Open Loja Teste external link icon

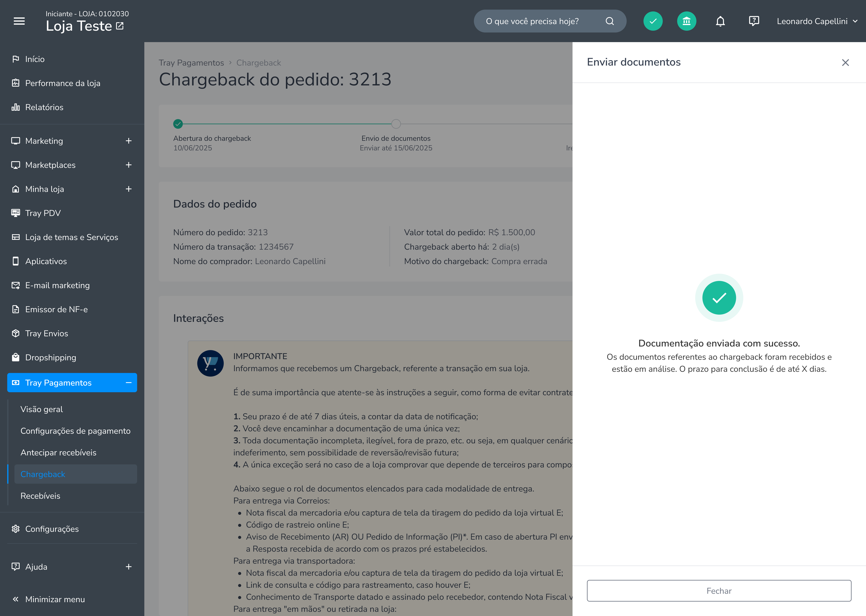click(120, 26)
